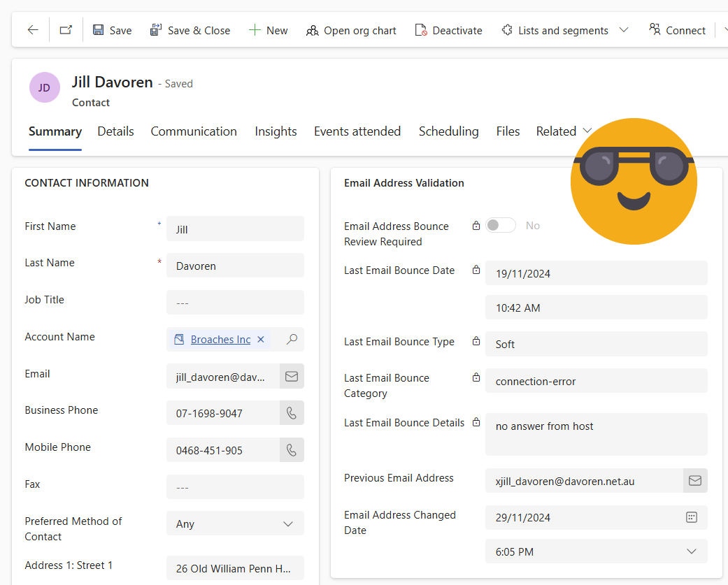Image resolution: width=728 pixels, height=585 pixels.
Task: Click the 29/11/2024 date field
Action: pos(584,517)
